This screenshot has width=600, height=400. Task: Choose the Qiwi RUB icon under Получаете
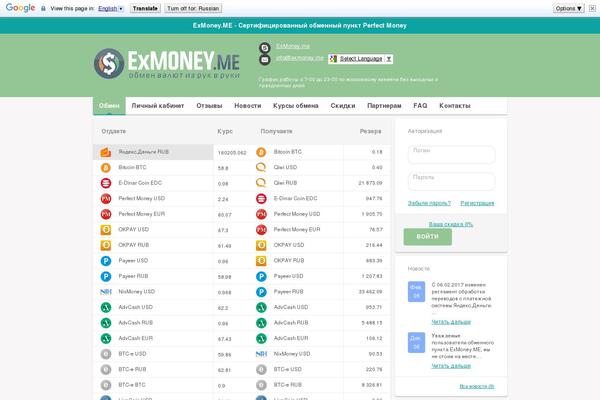(x=261, y=183)
